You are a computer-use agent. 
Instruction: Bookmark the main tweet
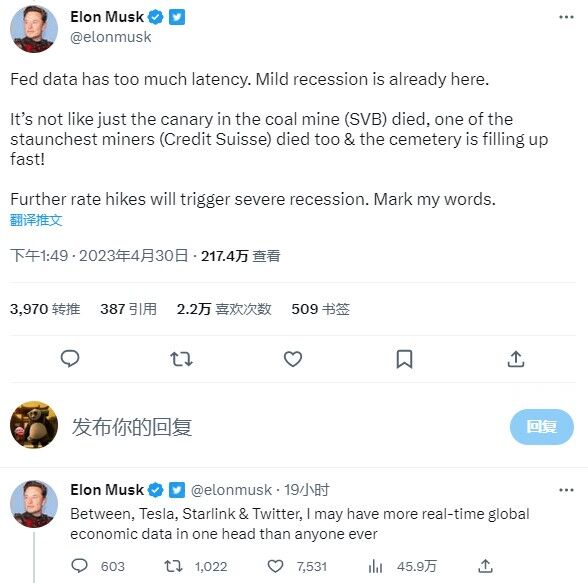(x=404, y=359)
